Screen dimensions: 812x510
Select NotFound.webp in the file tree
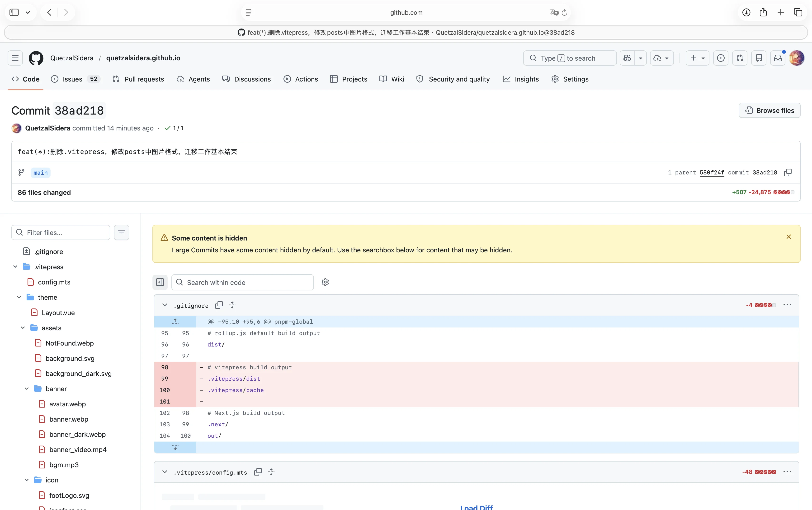point(69,343)
